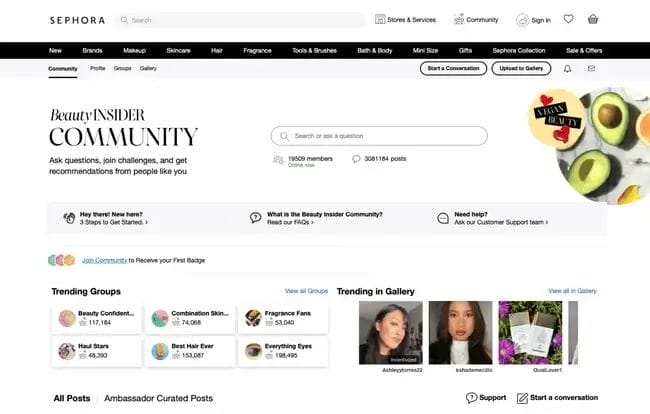This screenshot has height=414, width=650.
Task: Click the Haul Stars group avatar
Action: pos(67,351)
